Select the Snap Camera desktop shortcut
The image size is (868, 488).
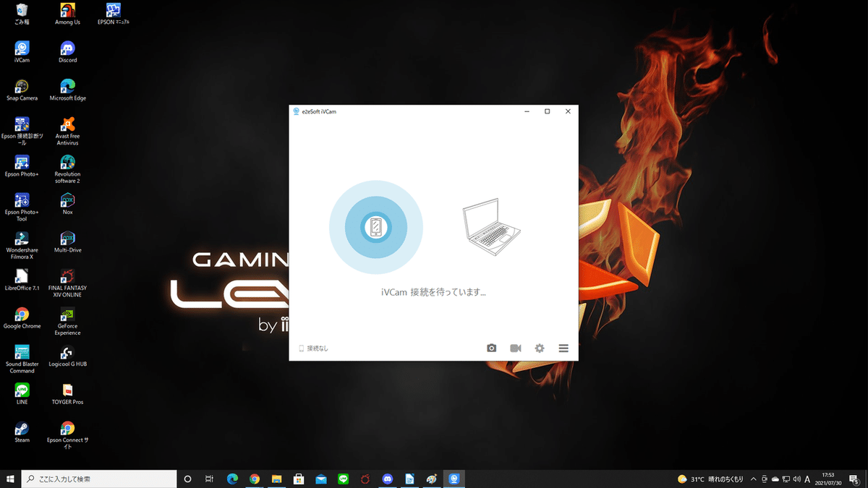(x=22, y=90)
